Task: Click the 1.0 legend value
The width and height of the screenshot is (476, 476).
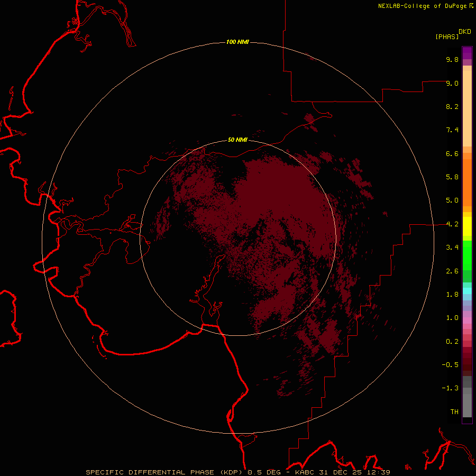Action: [x=452, y=318]
